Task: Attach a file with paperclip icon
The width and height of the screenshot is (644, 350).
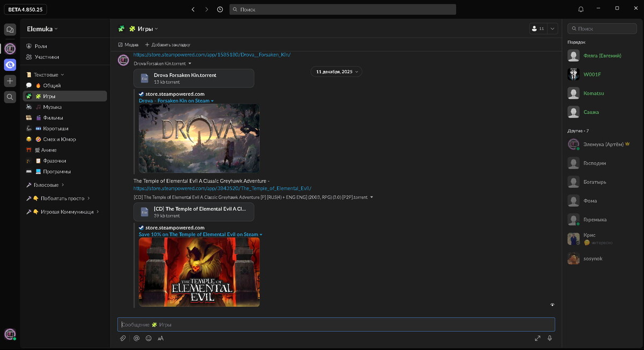Action: [x=123, y=338]
